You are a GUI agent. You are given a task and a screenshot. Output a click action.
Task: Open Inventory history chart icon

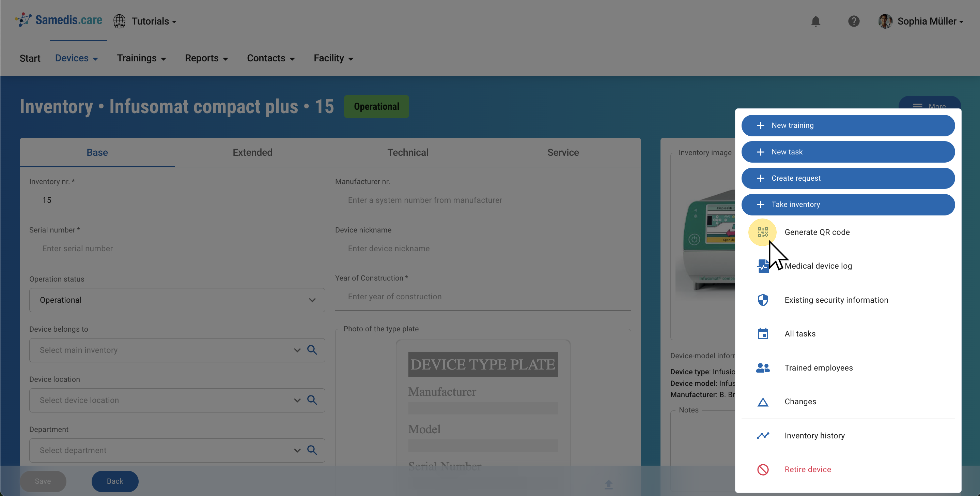point(762,435)
